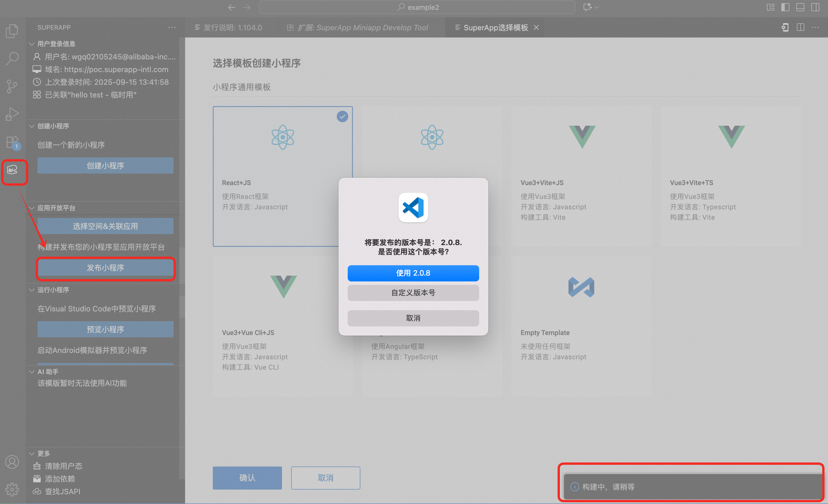Toggle the secondary side bar layout icon
This screenshot has width=828, height=504.
[x=815, y=7]
